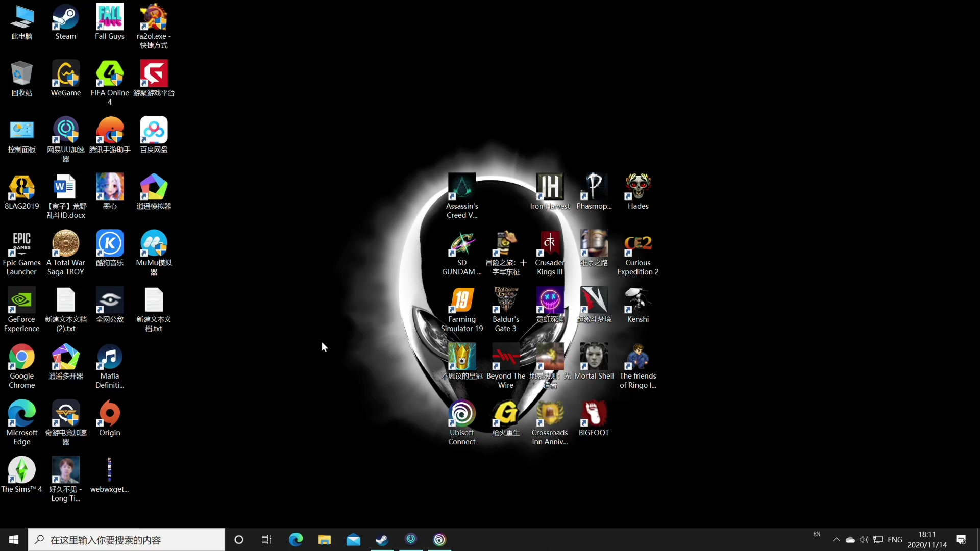The height and width of the screenshot is (551, 980).
Task: Select the MuMu模拟器 icon
Action: [154, 253]
